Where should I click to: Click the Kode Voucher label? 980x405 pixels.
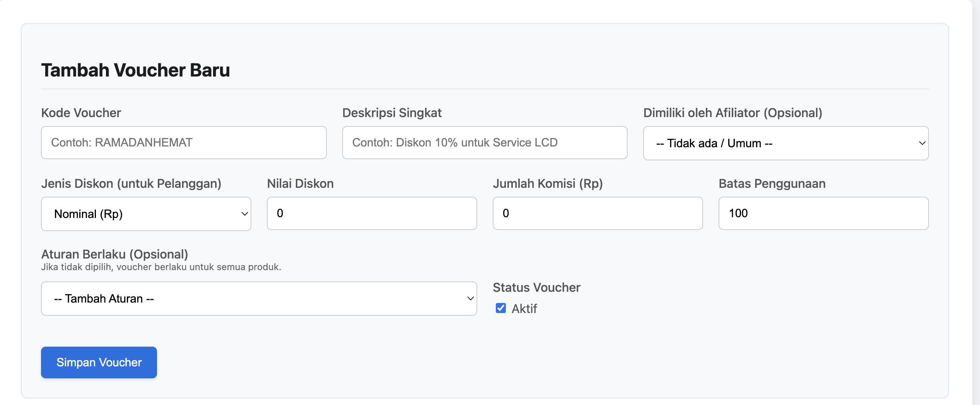[x=81, y=113]
